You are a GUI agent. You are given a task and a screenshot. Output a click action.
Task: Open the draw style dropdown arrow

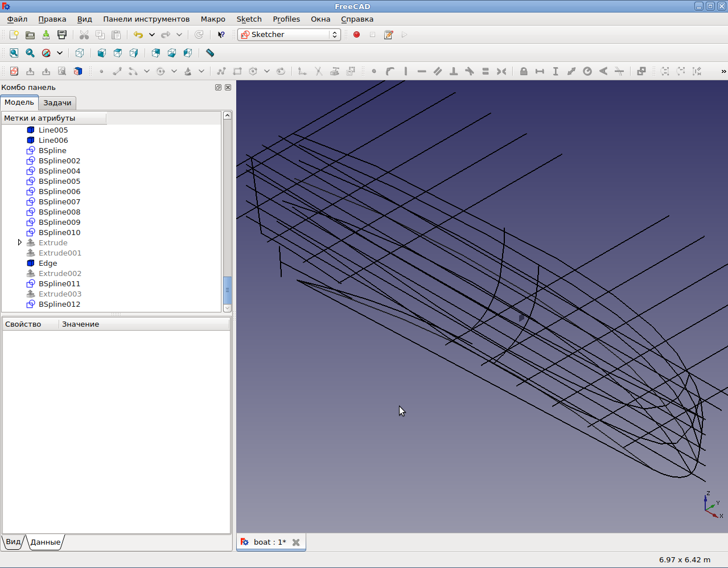[60, 53]
